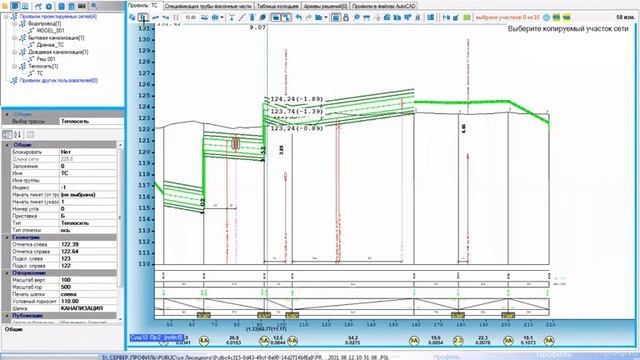Image resolution: width=640 pixels, height=360 pixels.
Task: Select the 'Дренаж_ТС' profile in the tree
Action: coord(50,45)
